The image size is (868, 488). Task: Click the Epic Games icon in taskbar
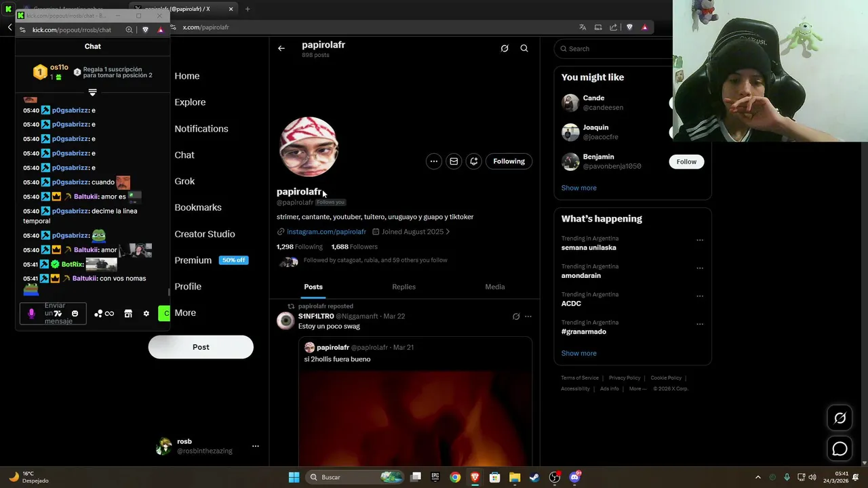pos(435,477)
